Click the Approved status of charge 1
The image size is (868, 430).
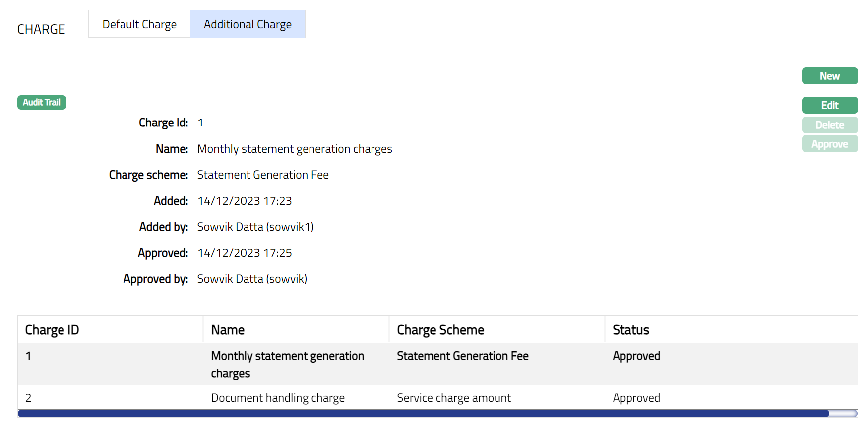tap(636, 356)
